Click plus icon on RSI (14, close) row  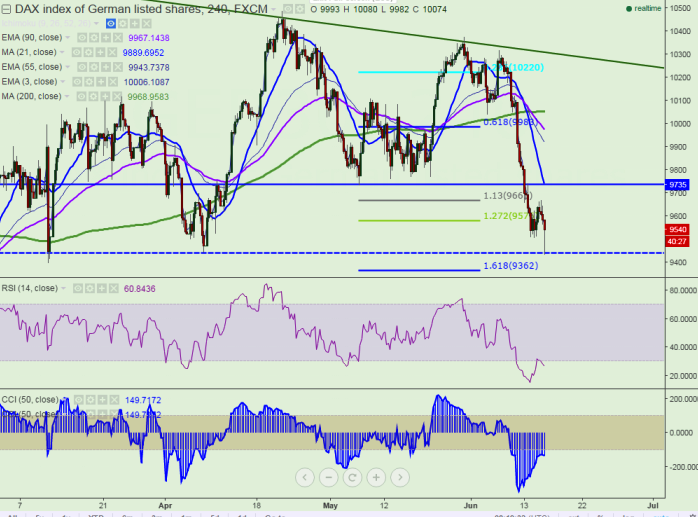101,289
